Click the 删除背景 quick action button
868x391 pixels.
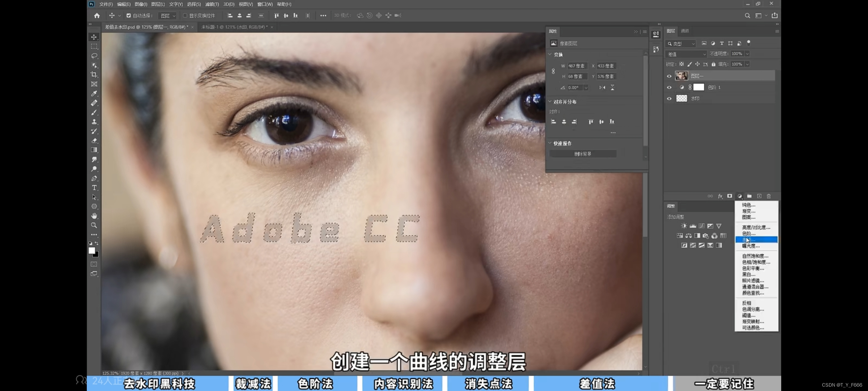(583, 154)
